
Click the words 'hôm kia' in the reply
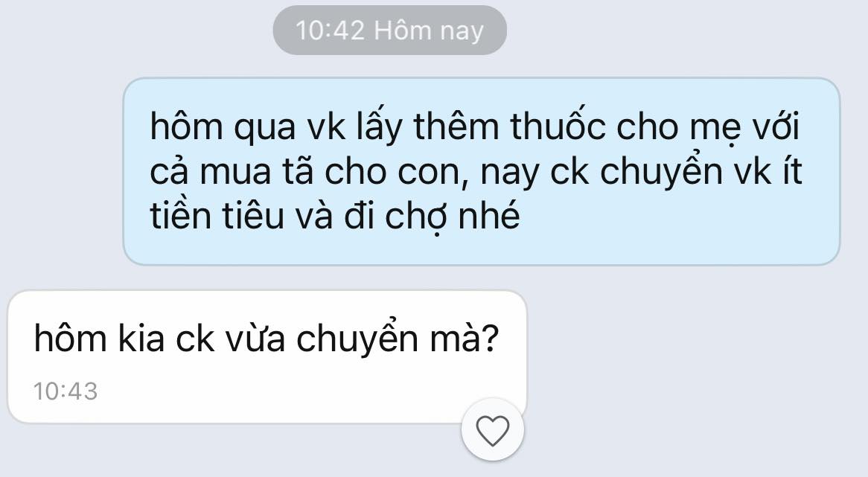pos(99,339)
